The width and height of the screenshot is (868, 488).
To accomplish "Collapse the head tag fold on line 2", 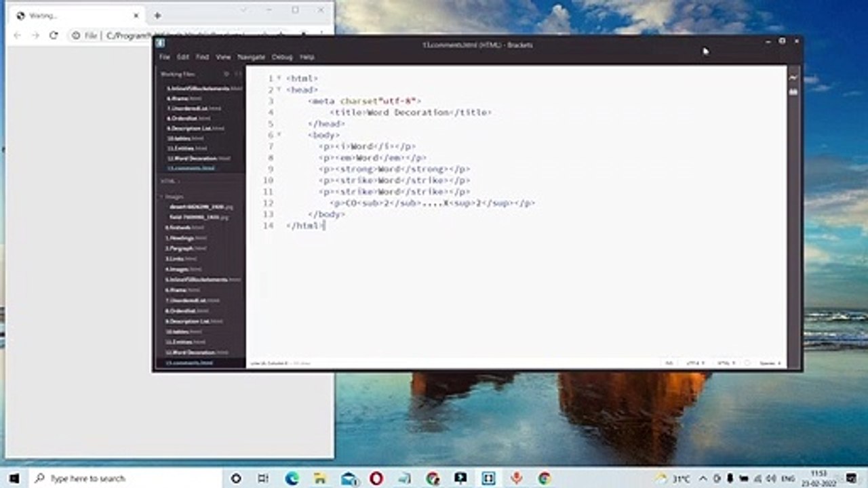I will pyautogui.click(x=278, y=90).
